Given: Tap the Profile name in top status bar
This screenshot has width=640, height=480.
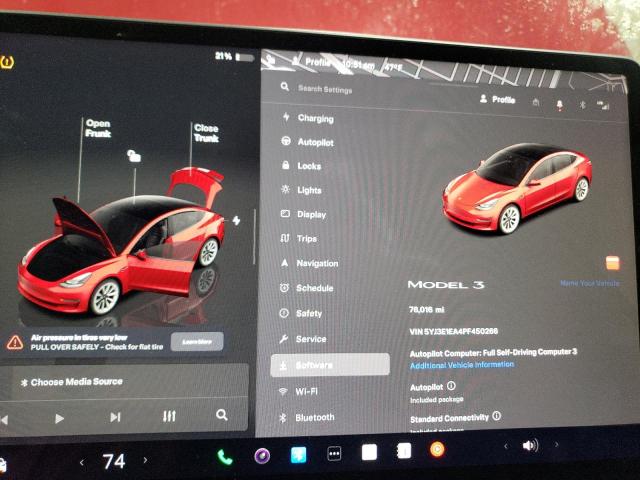Looking at the screenshot, I should click(312, 62).
